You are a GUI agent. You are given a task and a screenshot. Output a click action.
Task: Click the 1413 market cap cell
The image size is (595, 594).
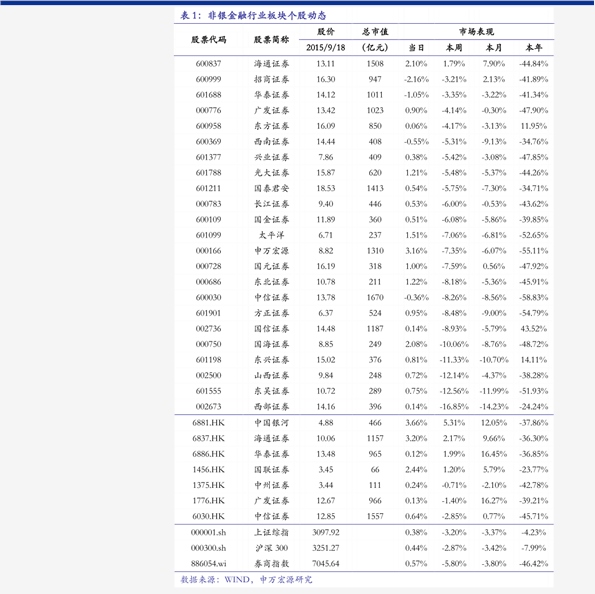(x=375, y=188)
